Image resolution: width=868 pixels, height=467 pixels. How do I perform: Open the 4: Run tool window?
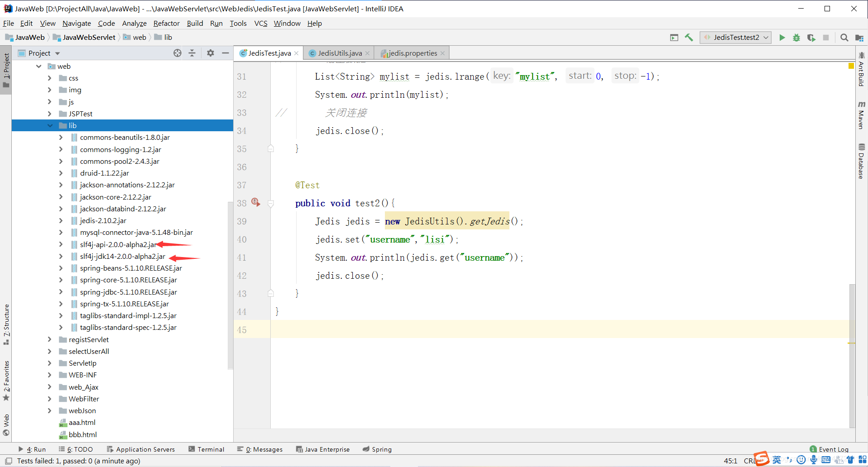click(32, 449)
